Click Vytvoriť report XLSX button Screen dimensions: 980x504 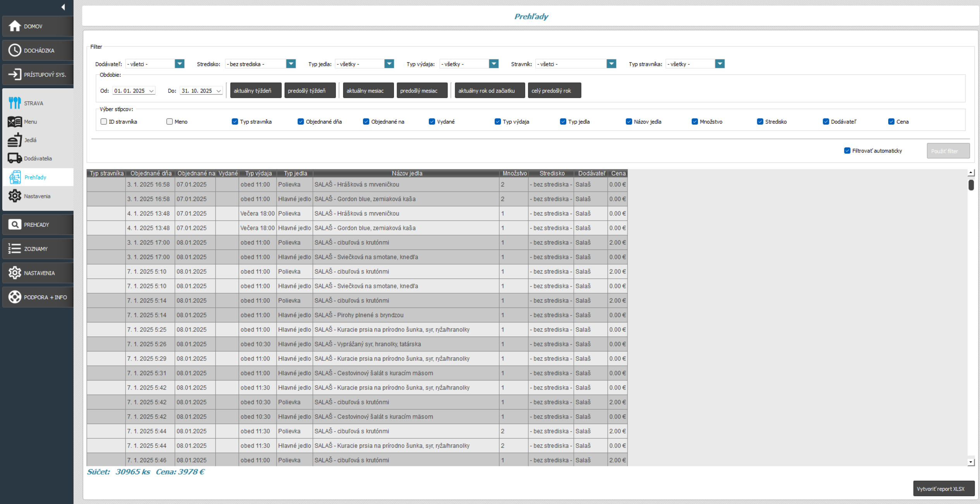tap(944, 489)
